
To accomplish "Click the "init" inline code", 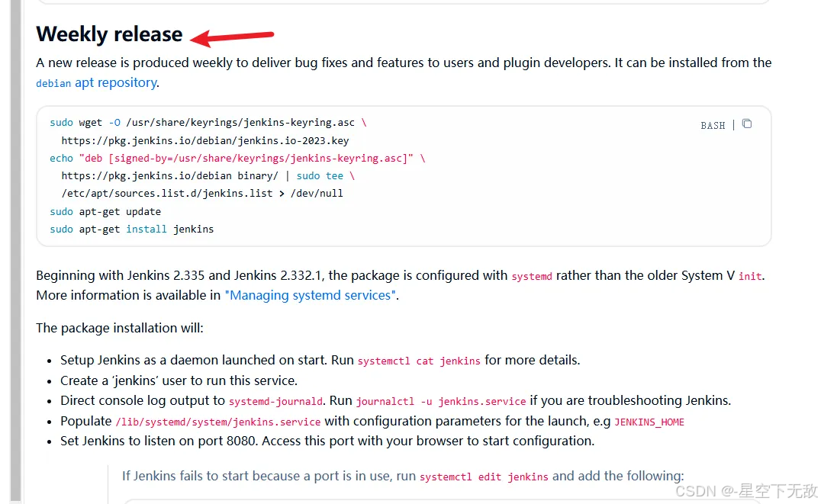I will click(x=750, y=276).
